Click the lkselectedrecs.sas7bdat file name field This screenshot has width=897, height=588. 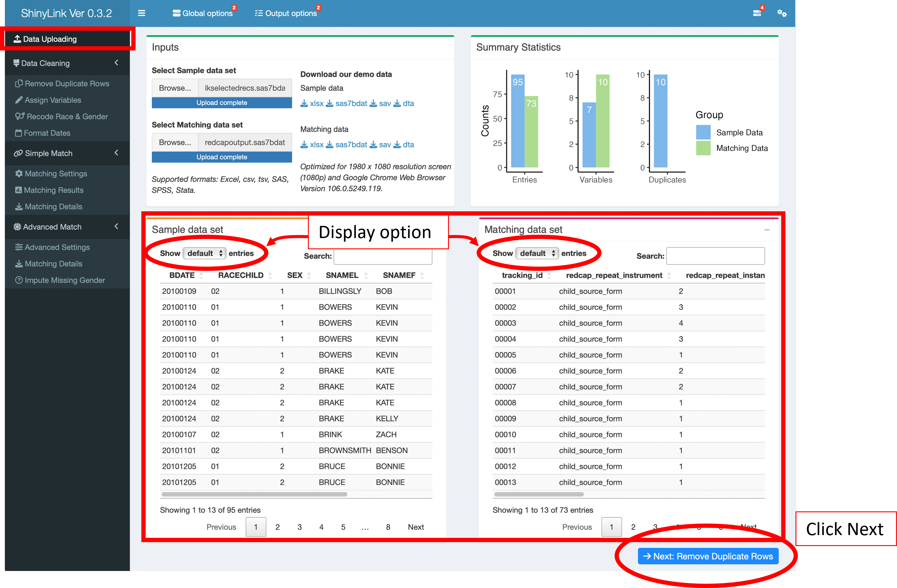[245, 88]
